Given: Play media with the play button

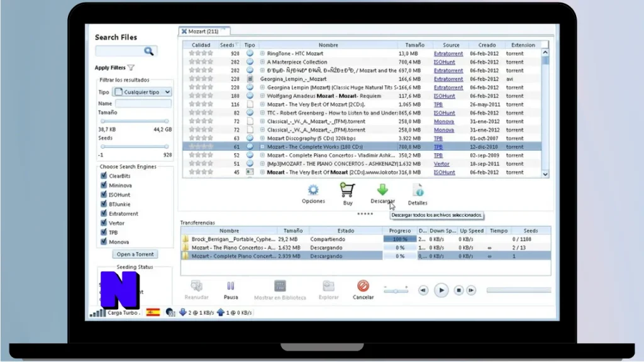Looking at the screenshot, I should click(x=441, y=290).
